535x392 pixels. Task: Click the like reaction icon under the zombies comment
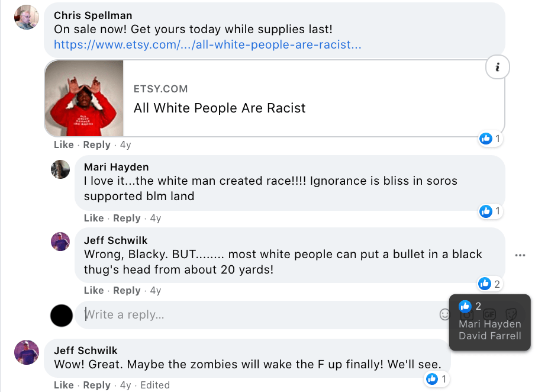tap(432, 379)
